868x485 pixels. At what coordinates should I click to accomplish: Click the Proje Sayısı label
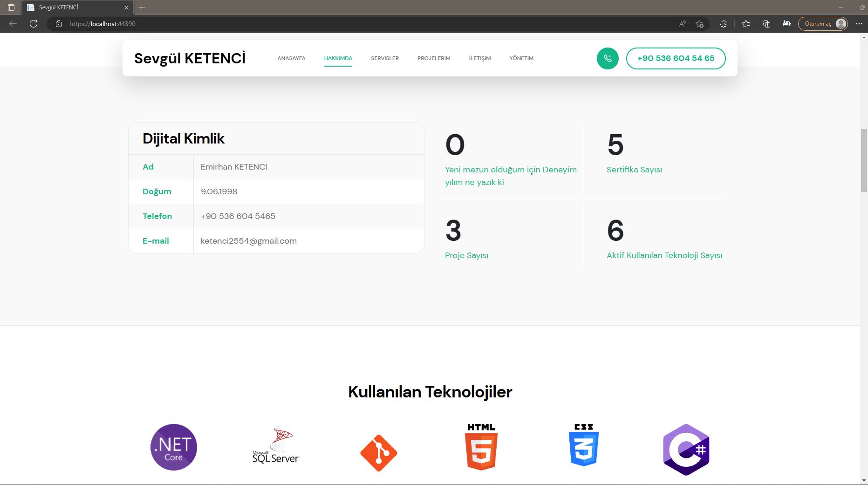(467, 255)
